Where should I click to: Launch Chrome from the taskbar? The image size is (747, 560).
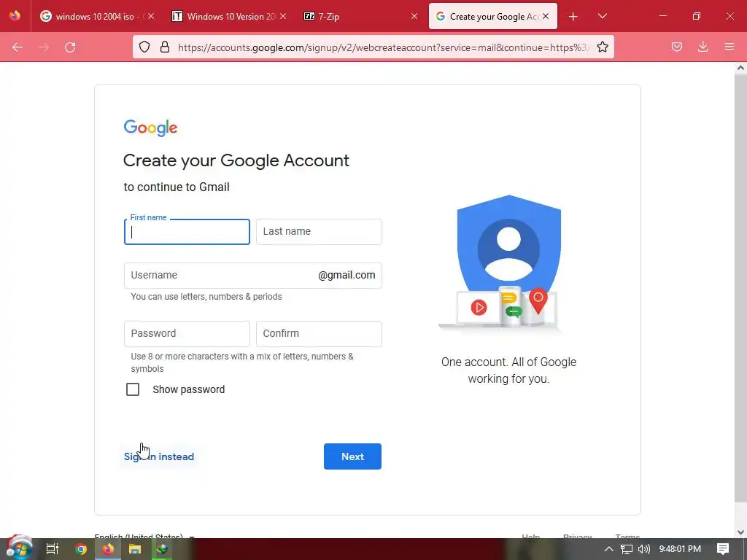[x=80, y=549]
